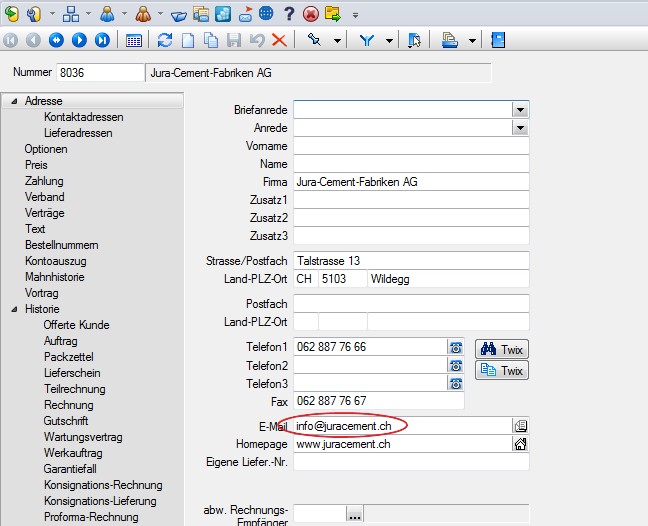This screenshot has width=648, height=526.
Task: Click the house icon next to Homepage
Action: coord(519,444)
